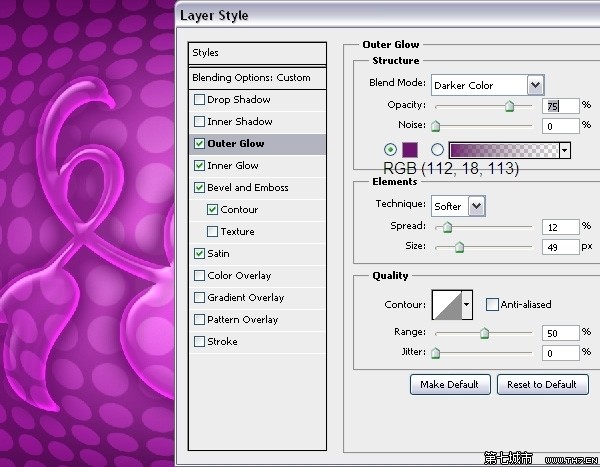Click the Opacity slider handle
The height and width of the screenshot is (467, 600).
pos(509,105)
